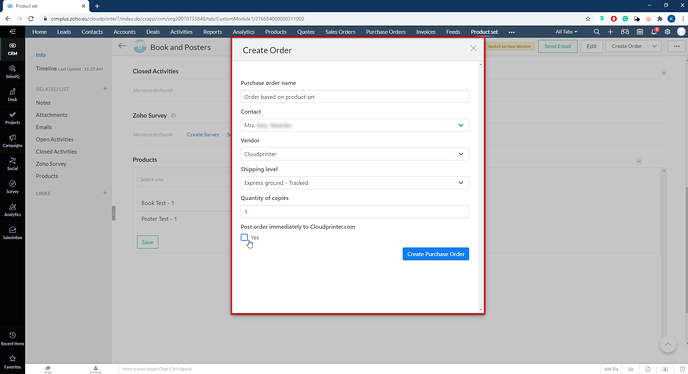Close the Create Order dialog
The image size is (688, 374).
[x=473, y=48]
